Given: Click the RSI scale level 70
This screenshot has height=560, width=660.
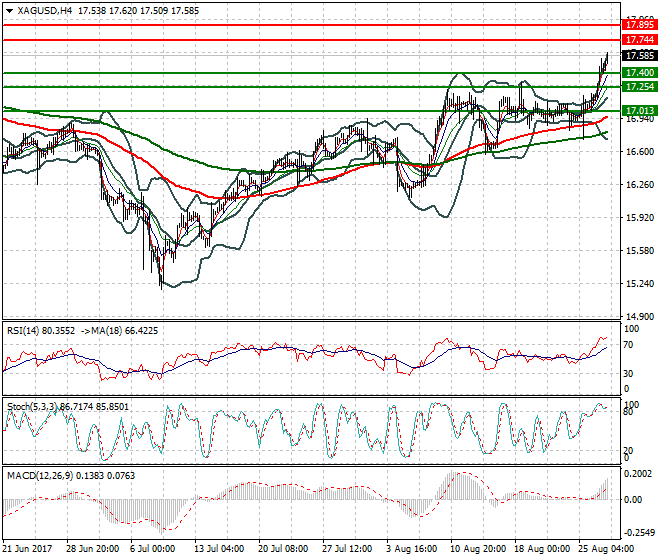Looking at the screenshot, I should point(628,345).
